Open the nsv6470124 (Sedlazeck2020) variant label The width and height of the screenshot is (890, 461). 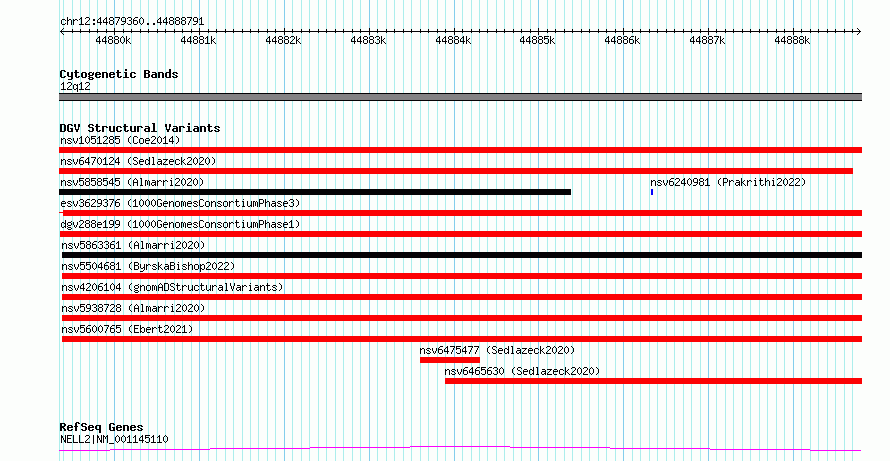pyautogui.click(x=138, y=161)
